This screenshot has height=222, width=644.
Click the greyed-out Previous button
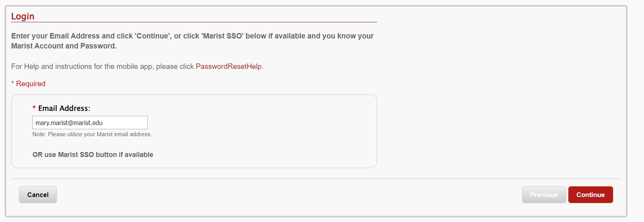[x=544, y=195]
